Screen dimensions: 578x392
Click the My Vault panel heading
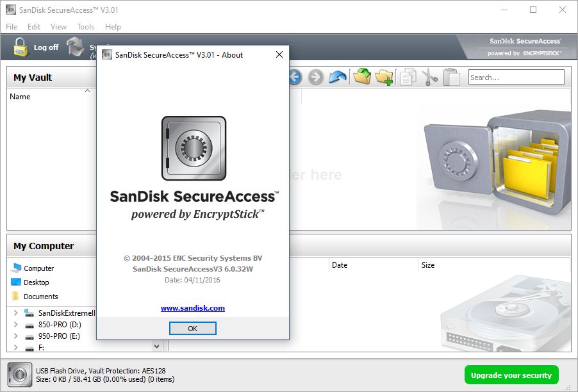33,78
